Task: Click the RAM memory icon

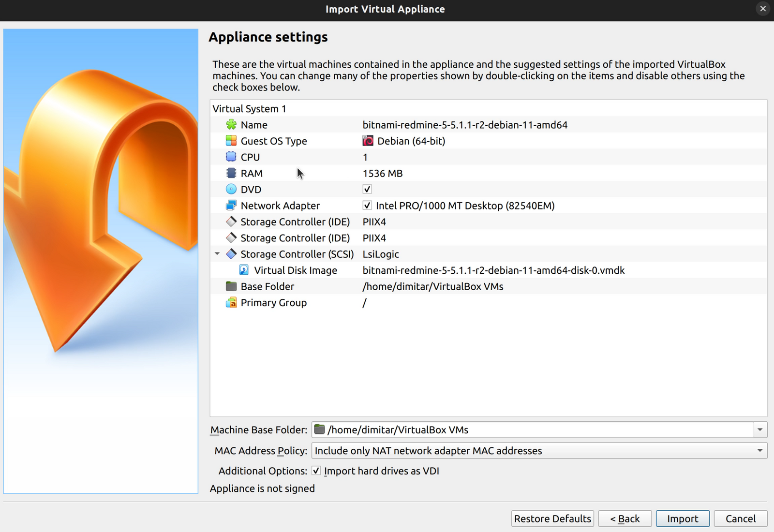Action: click(230, 173)
